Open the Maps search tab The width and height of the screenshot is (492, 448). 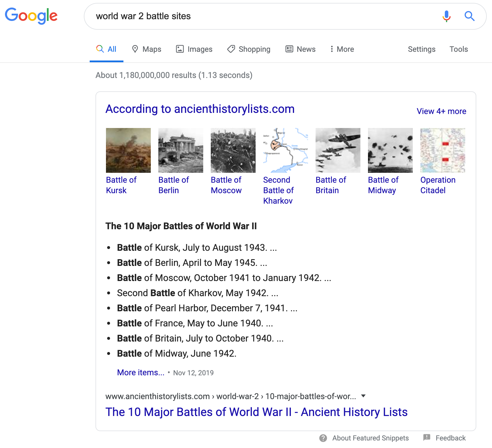(146, 49)
